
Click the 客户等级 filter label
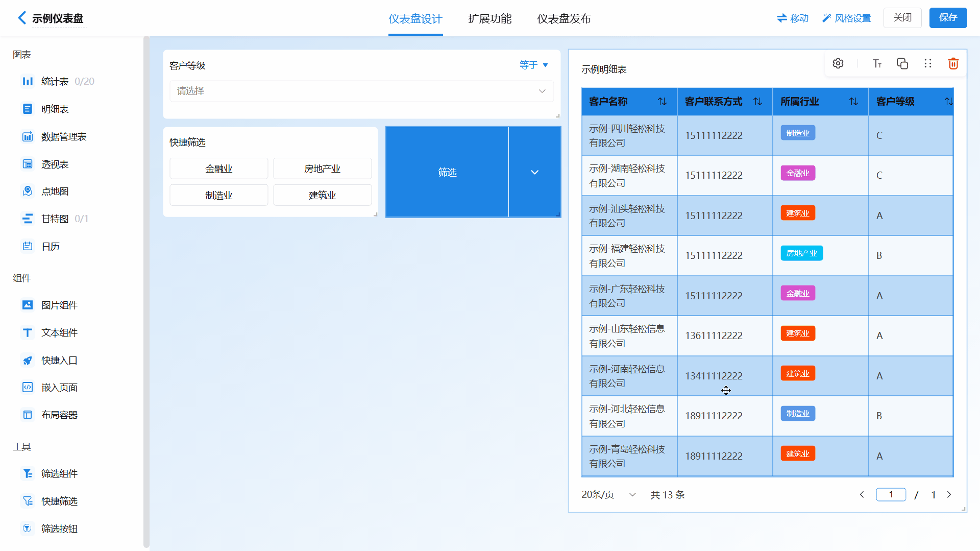pyautogui.click(x=187, y=65)
